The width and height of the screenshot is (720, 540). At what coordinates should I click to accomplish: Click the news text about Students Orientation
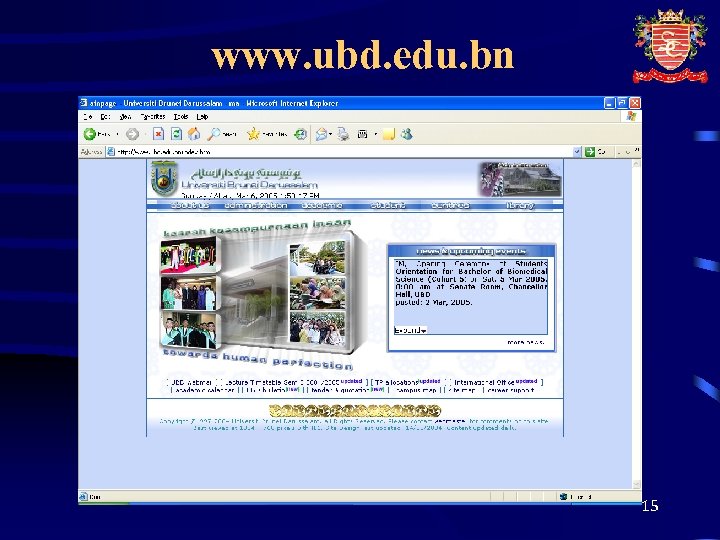472,279
